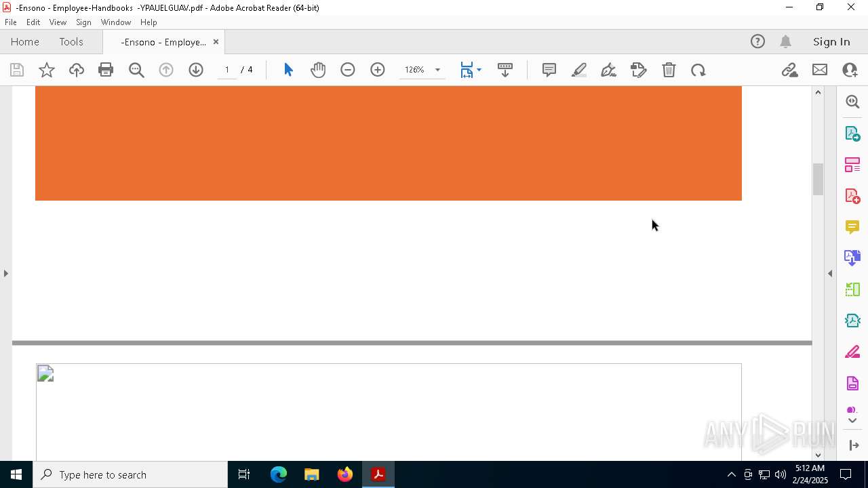Click the delete trash icon
The image size is (868, 488).
coord(669,70)
